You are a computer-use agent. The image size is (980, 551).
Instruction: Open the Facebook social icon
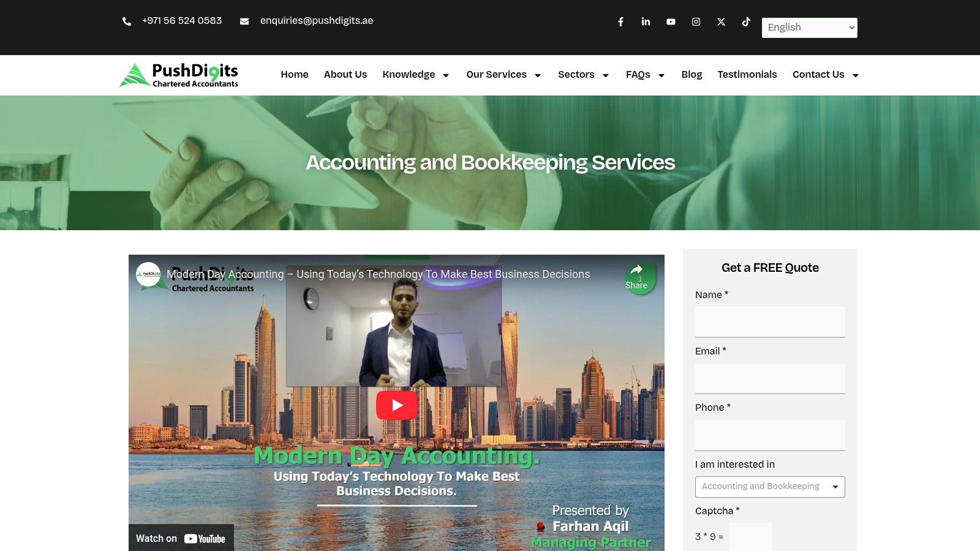(620, 22)
